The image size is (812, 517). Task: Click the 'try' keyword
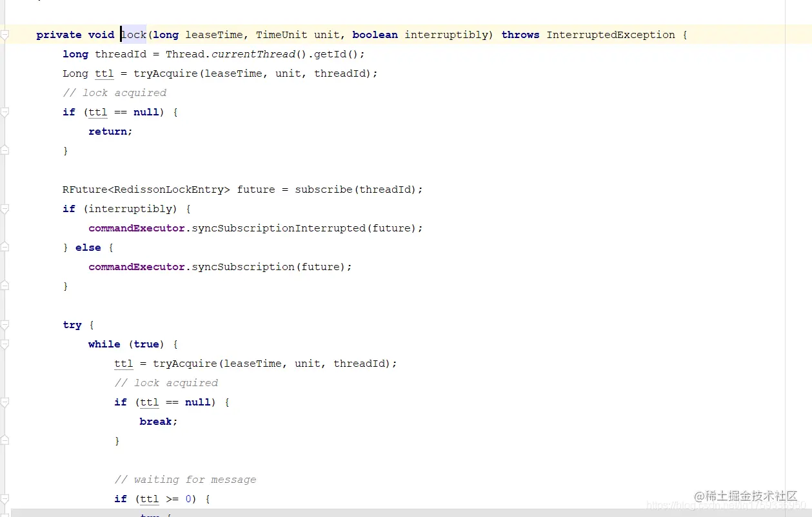pos(72,325)
